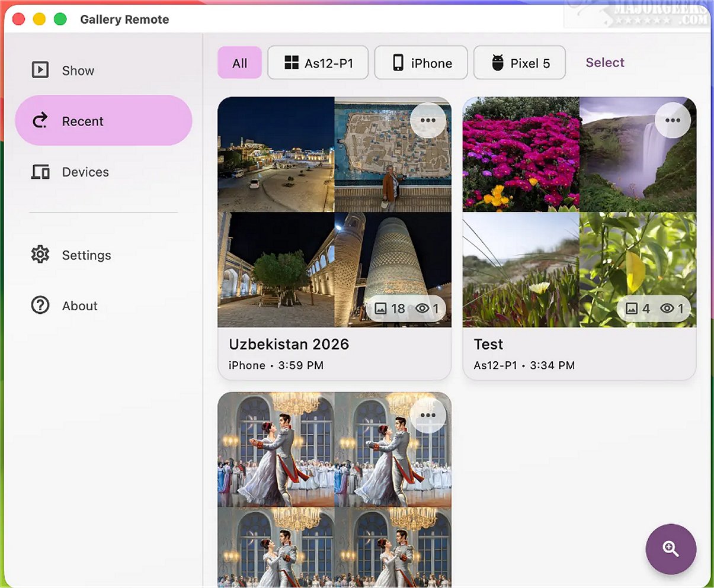Click the 'iPhone • 3:59 PM' subtitle
714x588 pixels.
[276, 365]
